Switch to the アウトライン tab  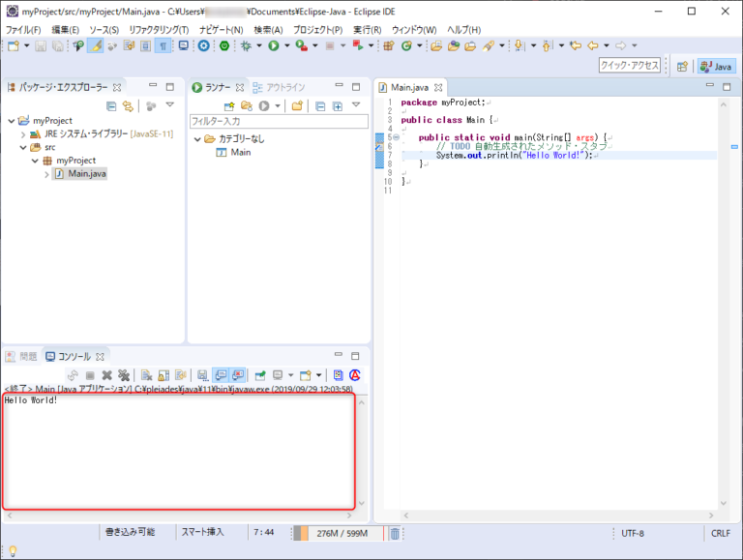(279, 87)
